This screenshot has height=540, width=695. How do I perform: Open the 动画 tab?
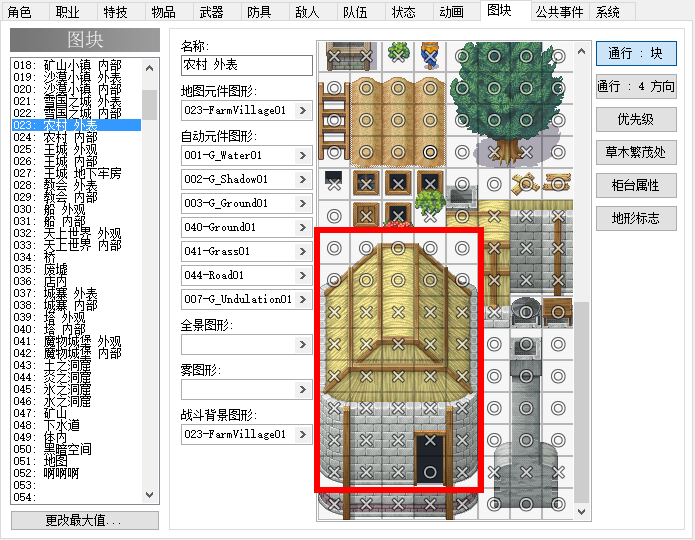(x=451, y=11)
